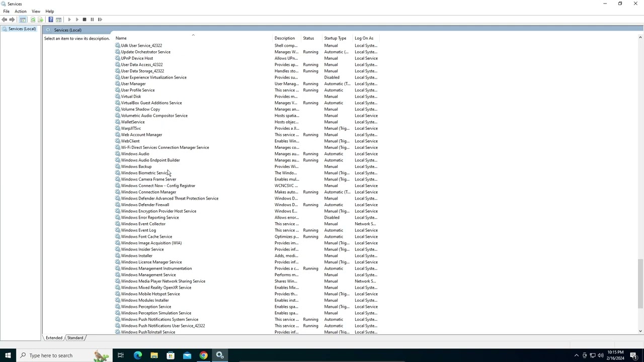Image resolution: width=644 pixels, height=362 pixels.
Task: Click the Forward arrow in the toolbar
Action: point(12,20)
